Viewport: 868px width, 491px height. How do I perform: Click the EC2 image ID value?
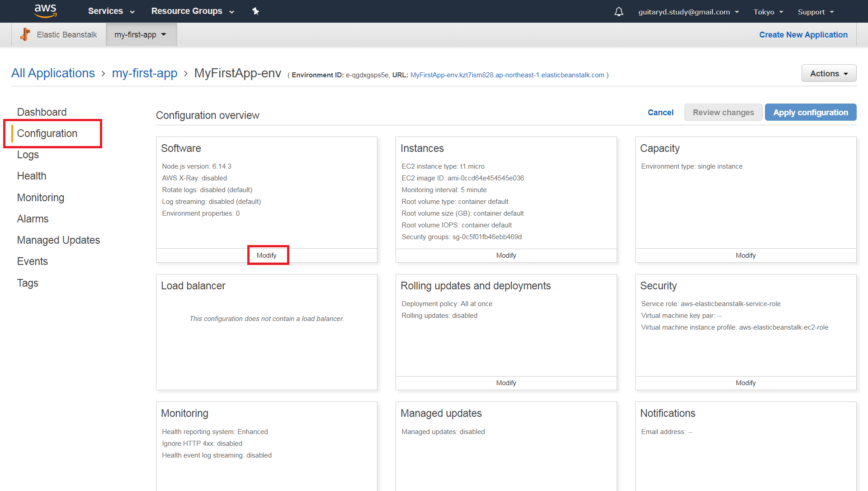(486, 178)
